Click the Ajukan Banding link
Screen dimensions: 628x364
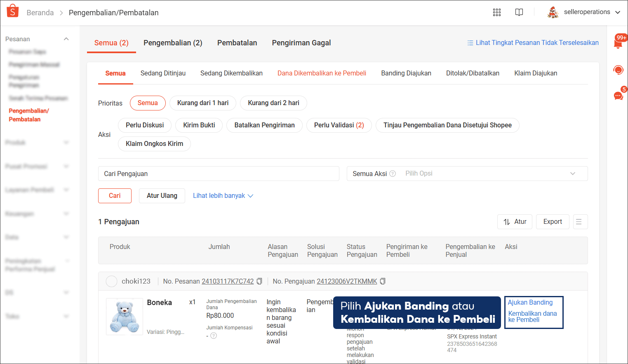[x=530, y=303]
